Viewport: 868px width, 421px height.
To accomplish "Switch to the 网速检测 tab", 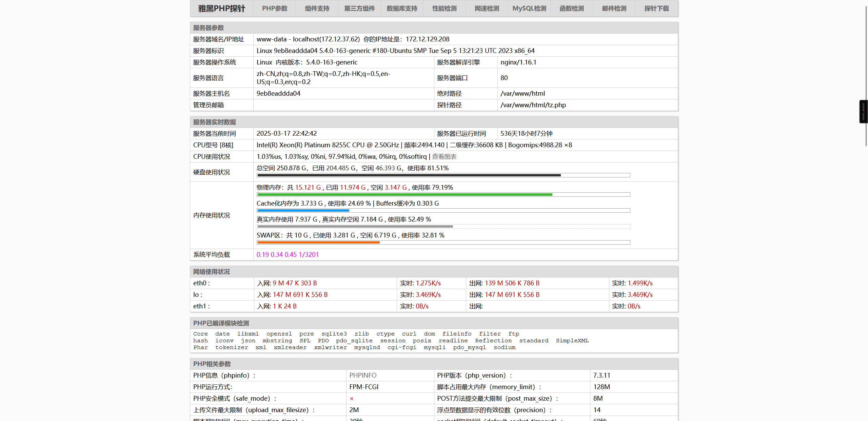I will pyautogui.click(x=487, y=8).
